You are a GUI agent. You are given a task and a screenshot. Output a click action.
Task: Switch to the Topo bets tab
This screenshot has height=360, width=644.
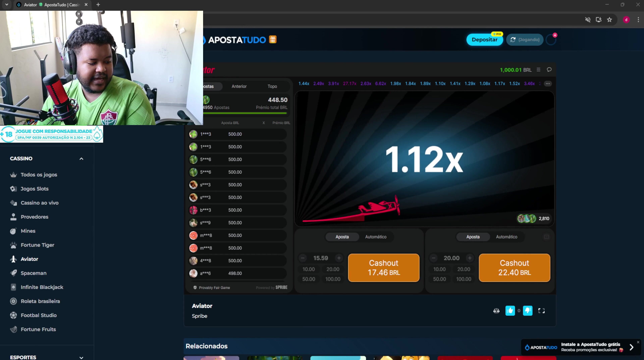(x=272, y=86)
